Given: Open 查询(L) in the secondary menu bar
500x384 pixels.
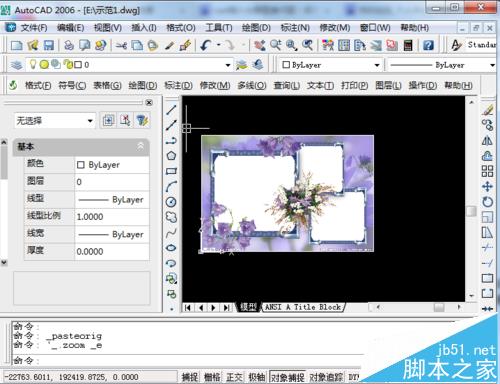Looking at the screenshot, I should 287,86.
